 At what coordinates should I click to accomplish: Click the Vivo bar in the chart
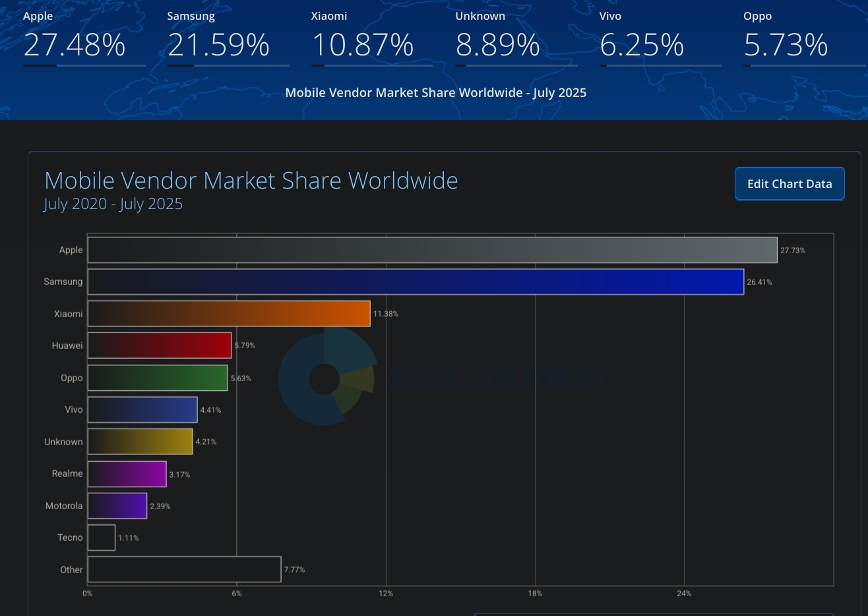(x=142, y=410)
